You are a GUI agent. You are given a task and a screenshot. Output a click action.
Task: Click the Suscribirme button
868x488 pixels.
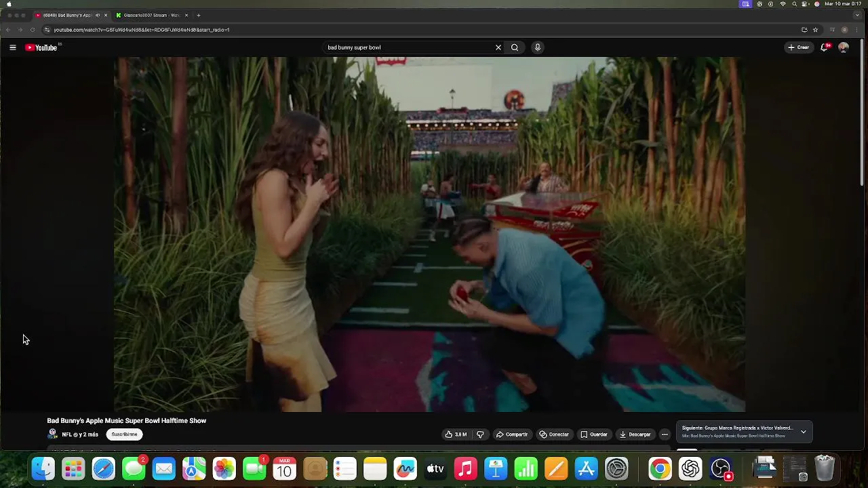point(124,434)
